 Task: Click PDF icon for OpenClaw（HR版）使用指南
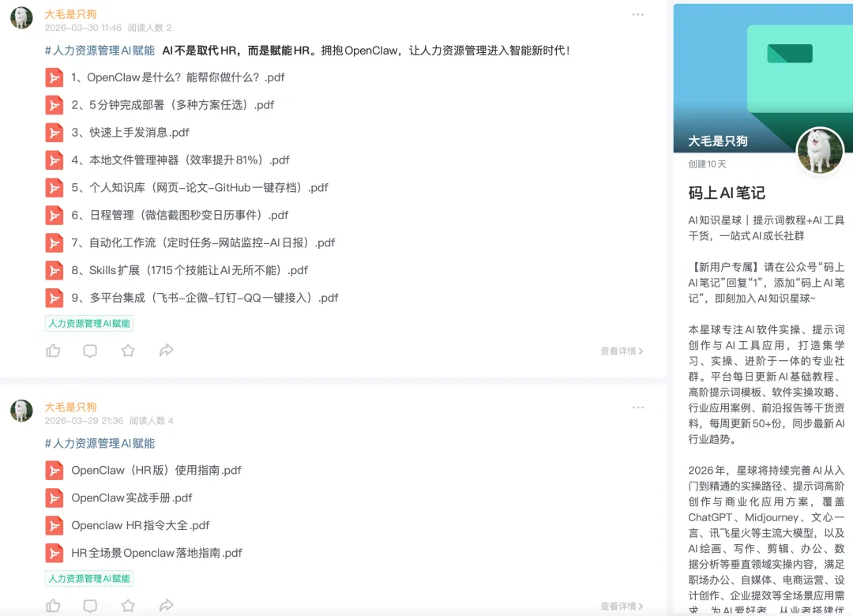point(54,471)
